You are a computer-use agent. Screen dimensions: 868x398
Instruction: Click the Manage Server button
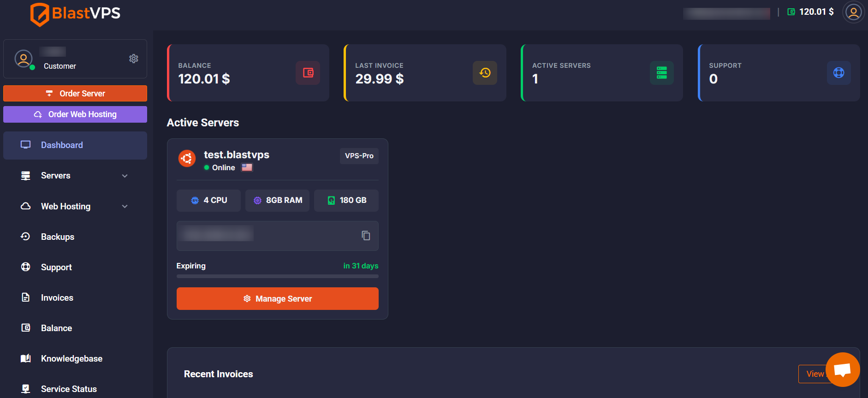pyautogui.click(x=278, y=299)
